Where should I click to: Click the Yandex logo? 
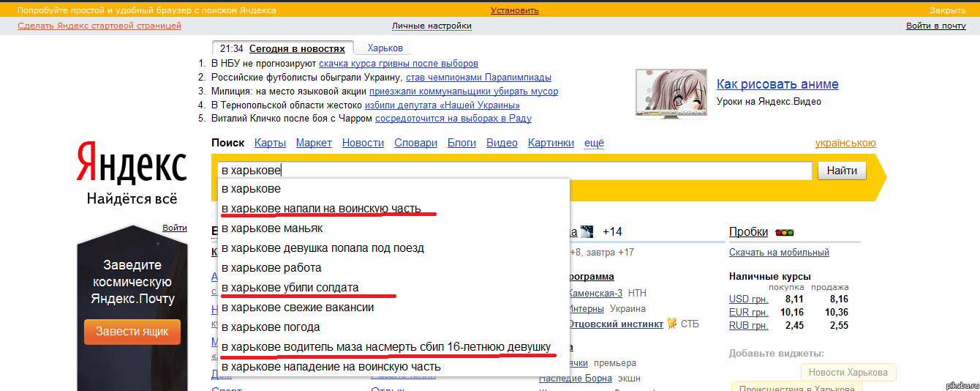pyautogui.click(x=132, y=163)
